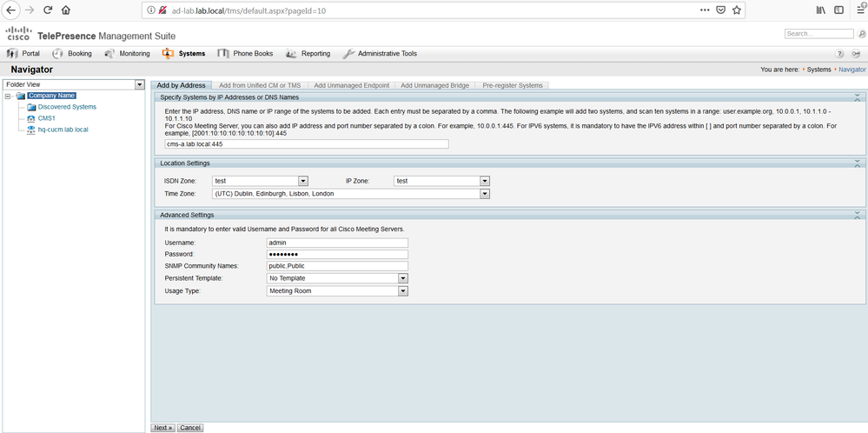Open the browser hamburger menu
Image resolution: width=868 pixels, height=433 pixels.
(861, 9)
